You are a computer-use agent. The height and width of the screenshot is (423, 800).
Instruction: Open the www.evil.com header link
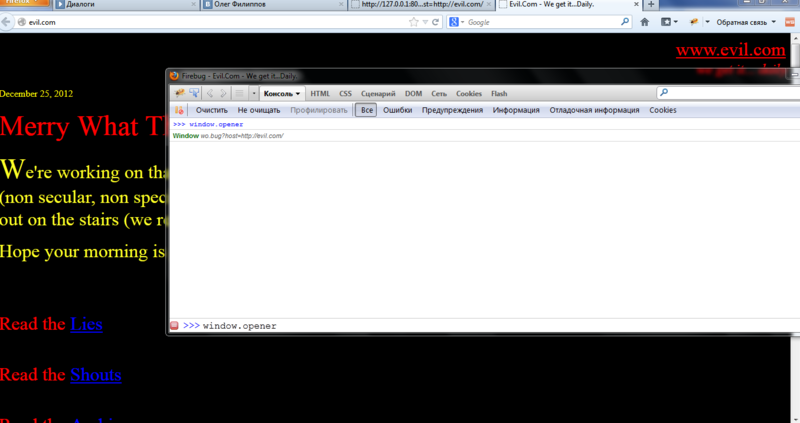pos(731,50)
